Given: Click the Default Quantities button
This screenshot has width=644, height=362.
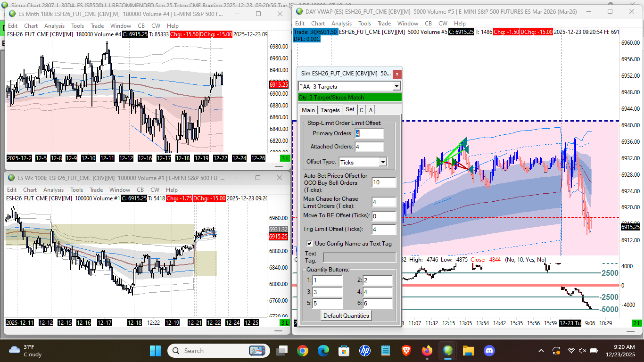Looking at the screenshot, I should pyautogui.click(x=346, y=315).
